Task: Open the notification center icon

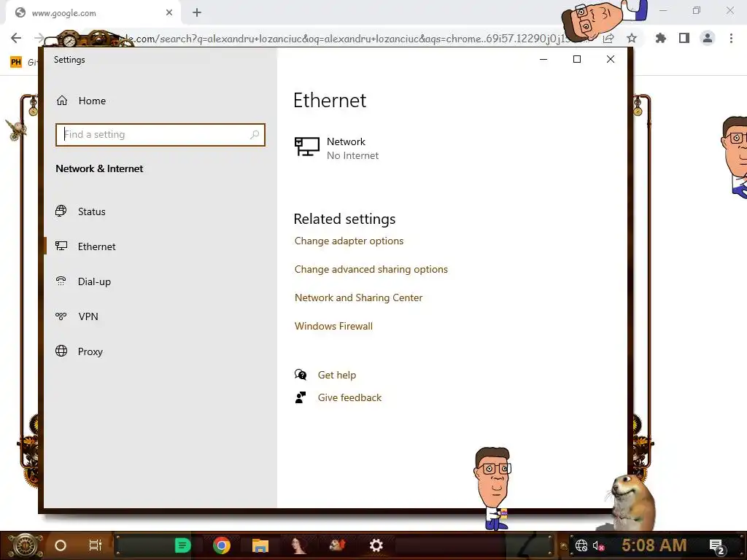Action: click(718, 547)
